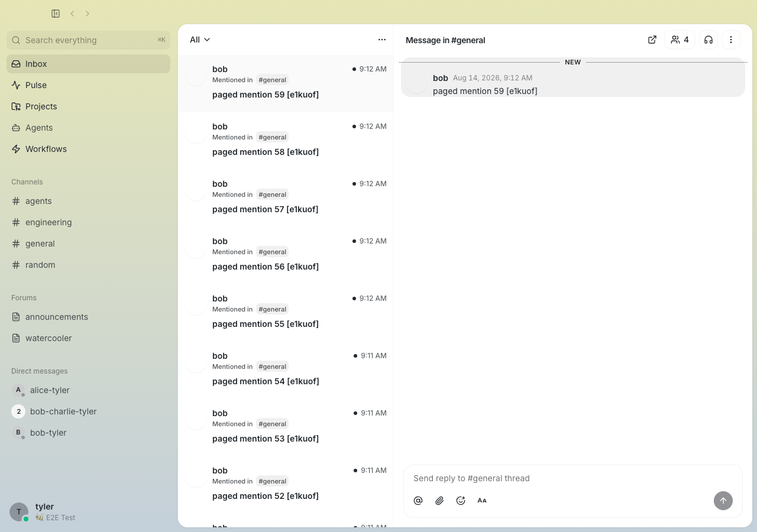Select the paged mention 52 notification

click(286, 485)
